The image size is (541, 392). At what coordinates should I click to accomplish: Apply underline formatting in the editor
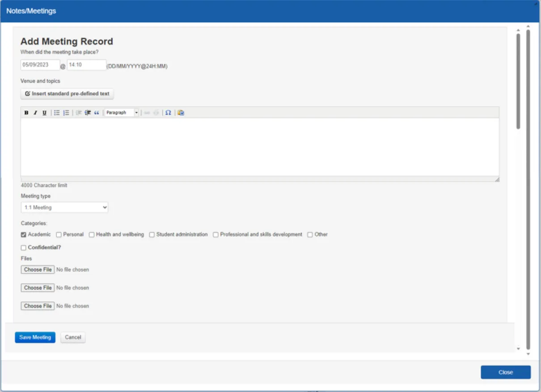click(x=43, y=113)
